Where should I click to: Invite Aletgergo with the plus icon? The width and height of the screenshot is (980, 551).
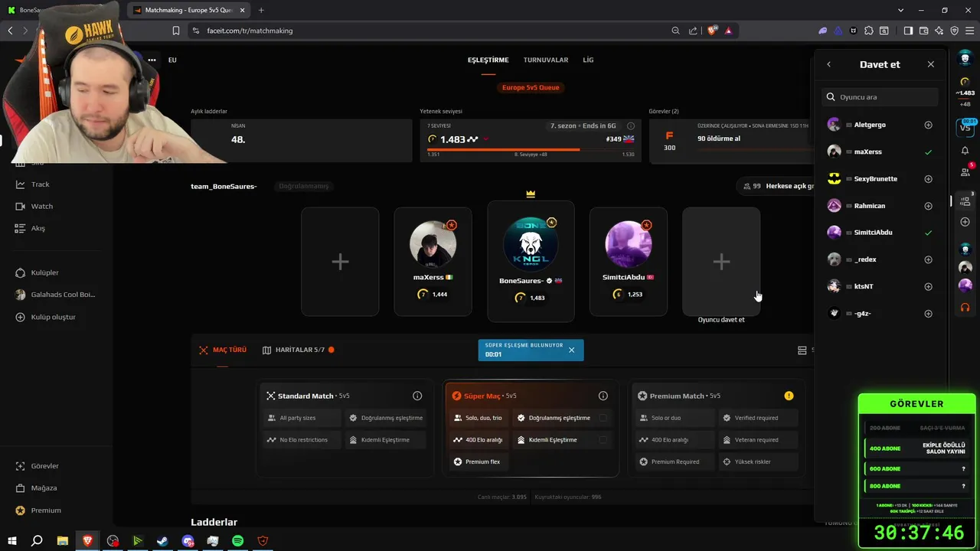coord(928,125)
